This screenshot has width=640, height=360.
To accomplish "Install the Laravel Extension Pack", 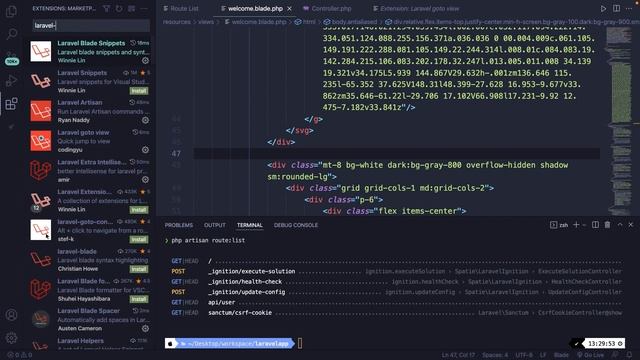I will [139, 210].
